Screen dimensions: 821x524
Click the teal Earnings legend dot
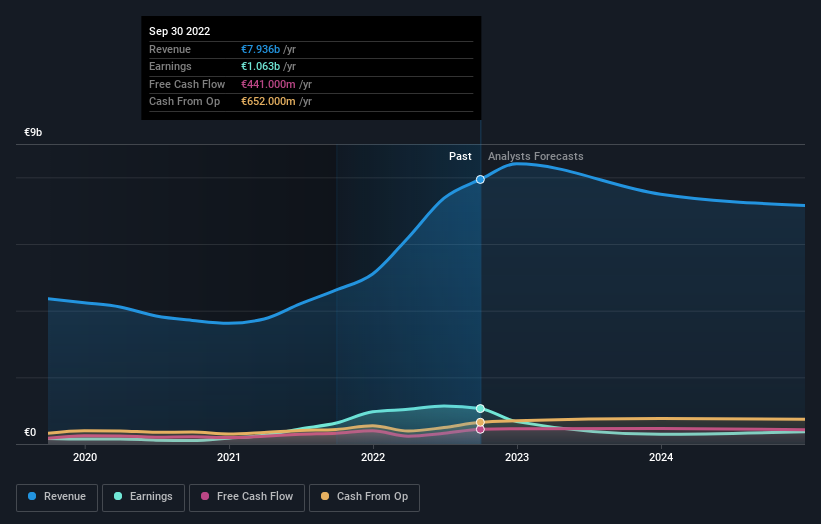[118, 496]
